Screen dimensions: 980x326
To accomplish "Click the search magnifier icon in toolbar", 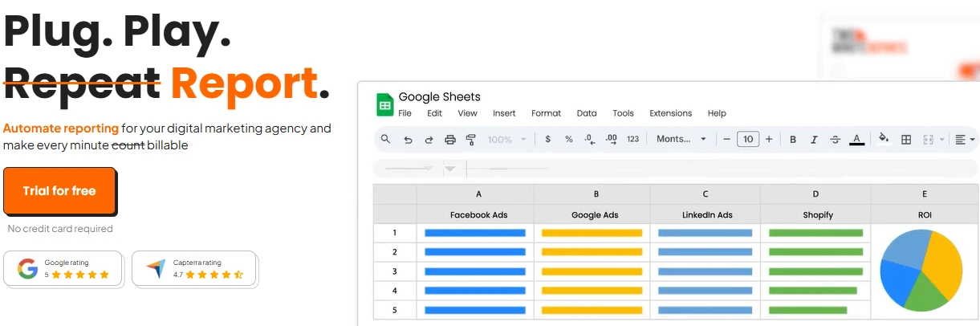I will [x=385, y=139].
